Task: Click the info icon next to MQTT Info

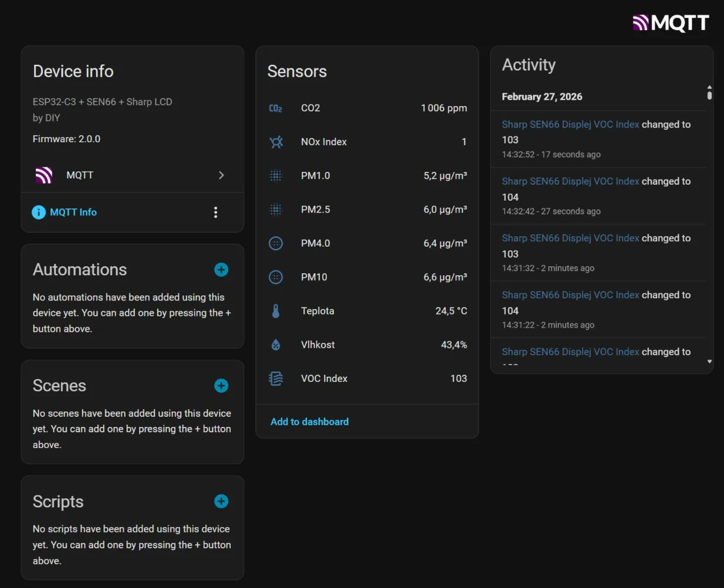Action: (38, 212)
